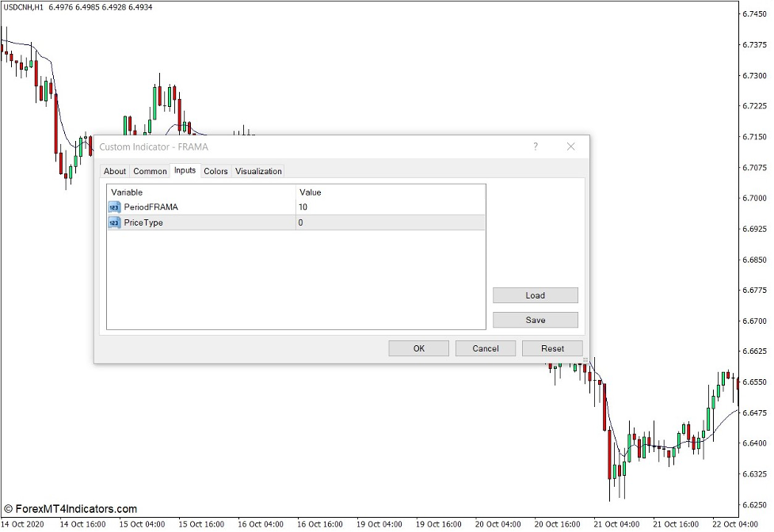Screen dimensions: 774x532
Task: Go to the Visualization tab
Action: click(258, 171)
